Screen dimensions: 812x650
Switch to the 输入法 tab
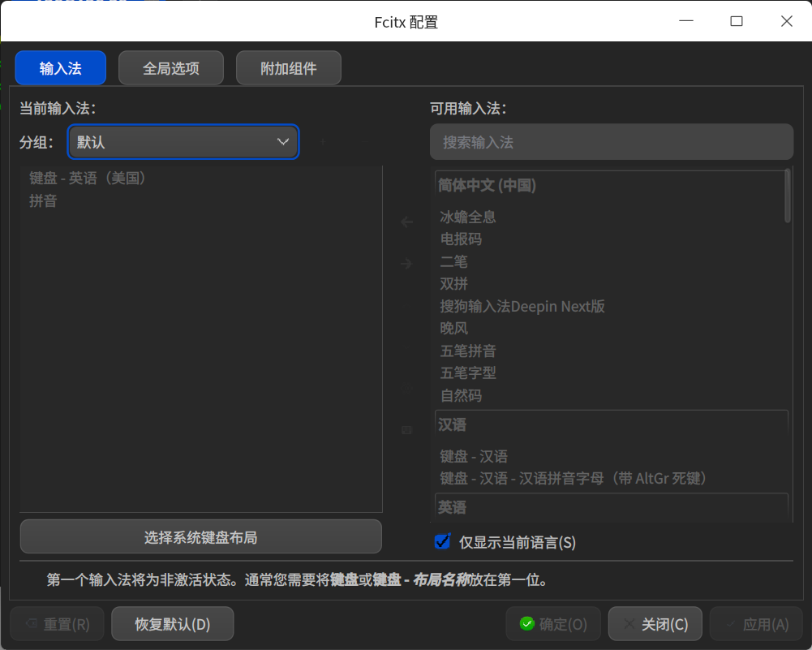pos(61,68)
